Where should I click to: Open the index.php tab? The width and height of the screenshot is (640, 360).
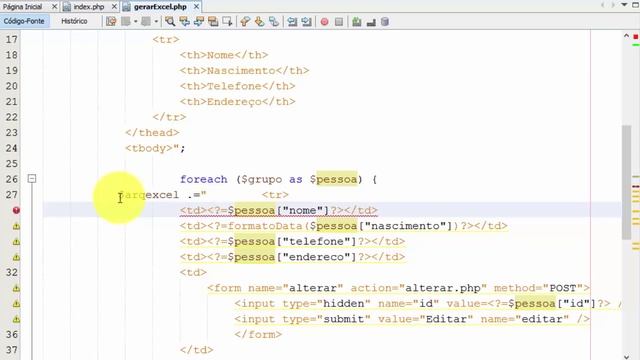(x=89, y=7)
